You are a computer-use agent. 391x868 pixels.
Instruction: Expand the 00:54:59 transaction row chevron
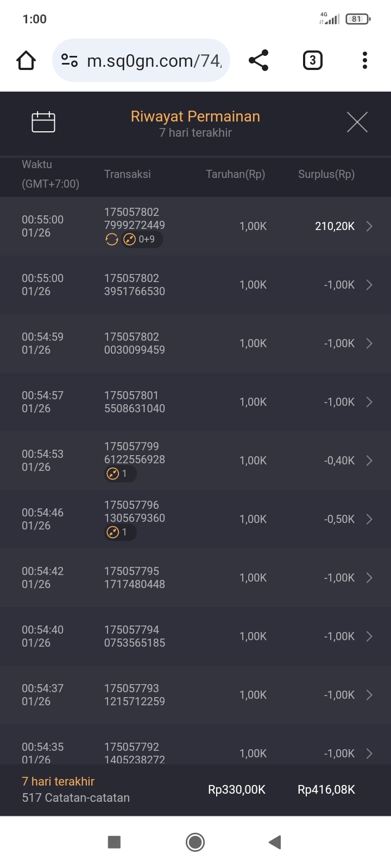pyautogui.click(x=369, y=343)
